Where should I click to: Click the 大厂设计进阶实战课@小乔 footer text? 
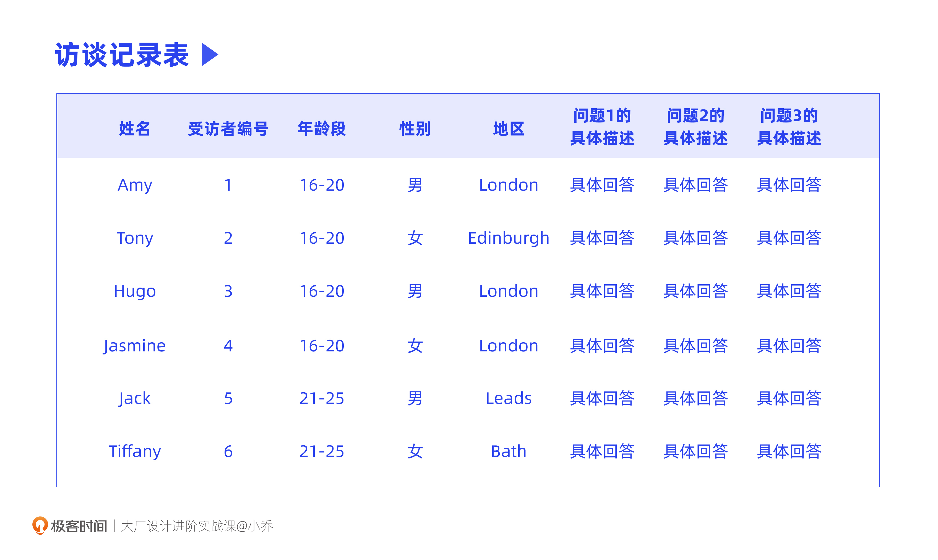click(x=197, y=526)
